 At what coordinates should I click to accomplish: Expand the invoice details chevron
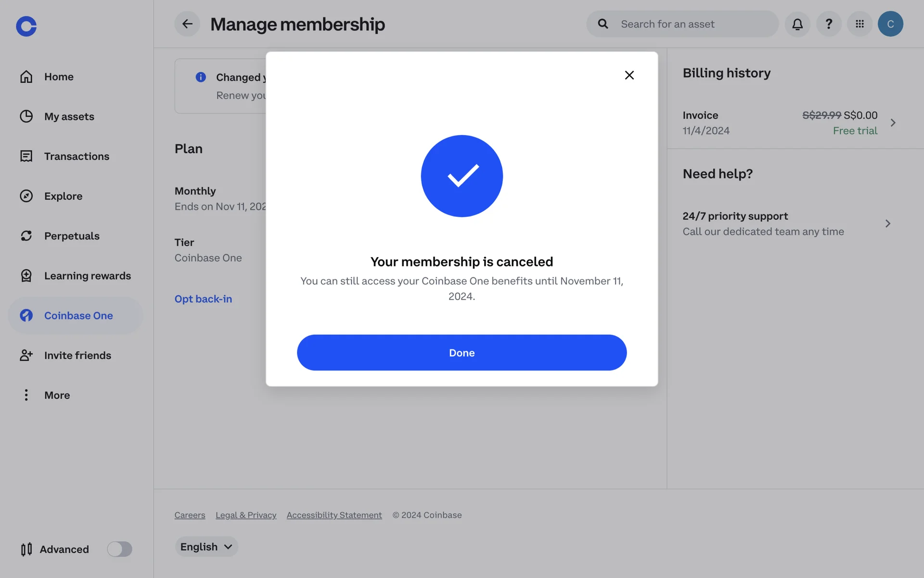click(893, 123)
